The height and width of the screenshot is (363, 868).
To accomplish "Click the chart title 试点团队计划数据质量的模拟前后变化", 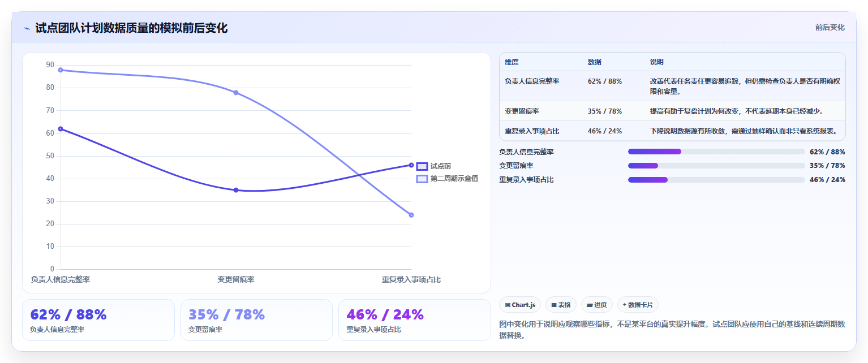I will [131, 28].
